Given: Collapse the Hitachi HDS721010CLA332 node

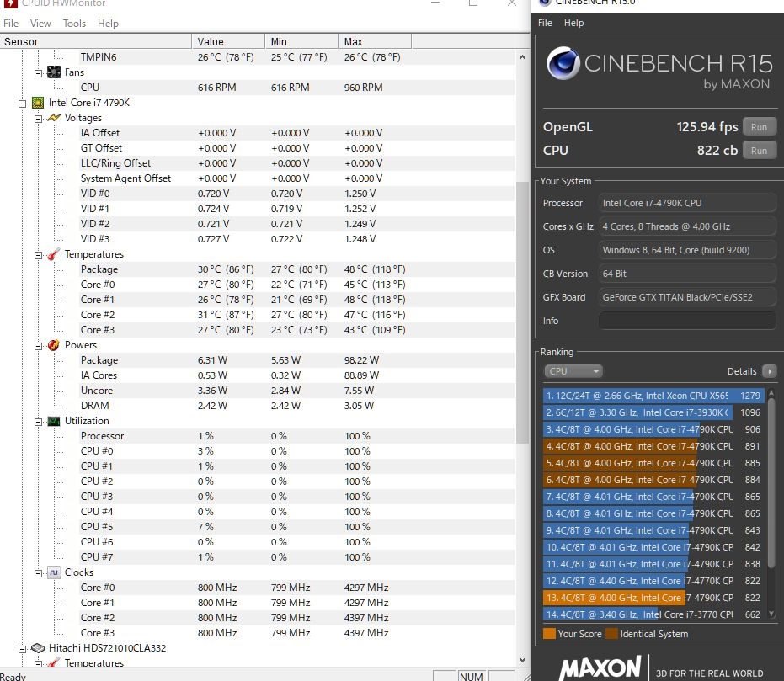Looking at the screenshot, I should (x=22, y=649).
